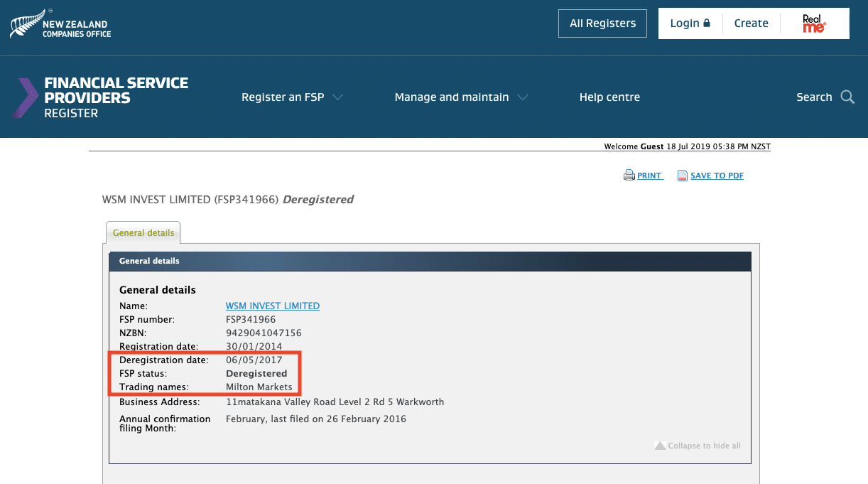Click deregistration date 06/05/2017
The height and width of the screenshot is (484, 868).
coord(254,360)
